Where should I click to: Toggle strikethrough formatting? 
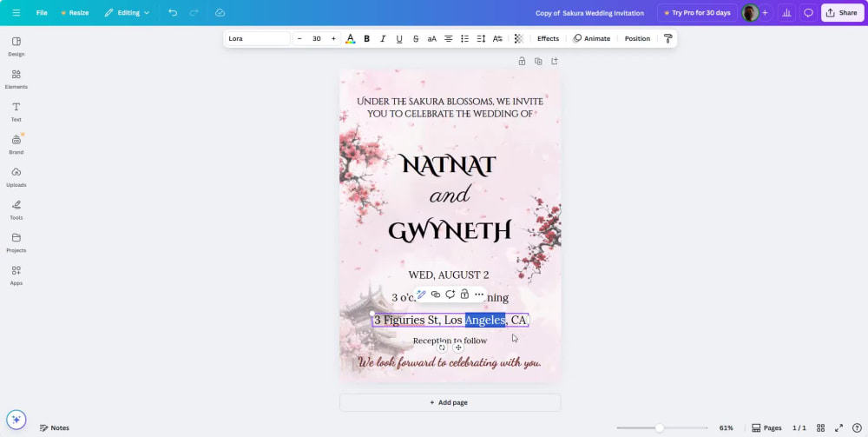pyautogui.click(x=416, y=38)
